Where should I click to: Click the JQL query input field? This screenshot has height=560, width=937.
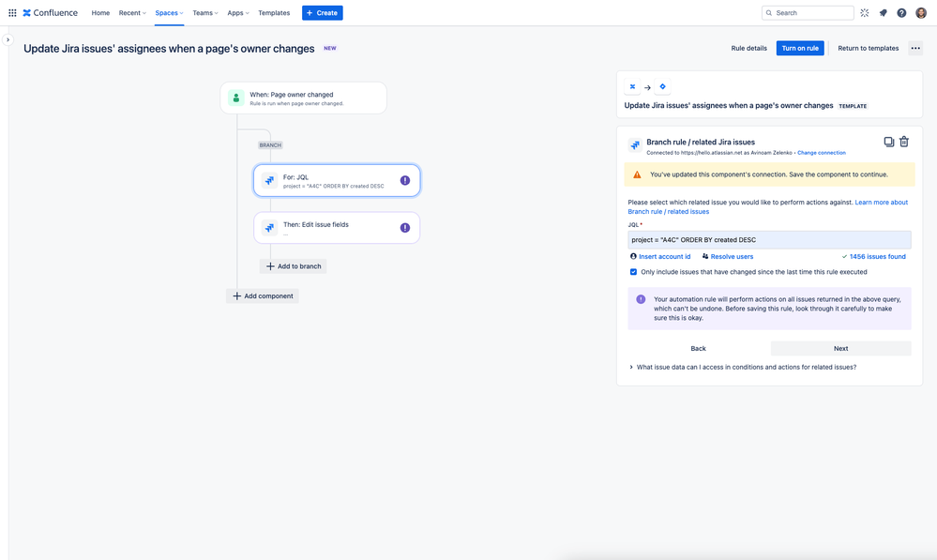769,239
